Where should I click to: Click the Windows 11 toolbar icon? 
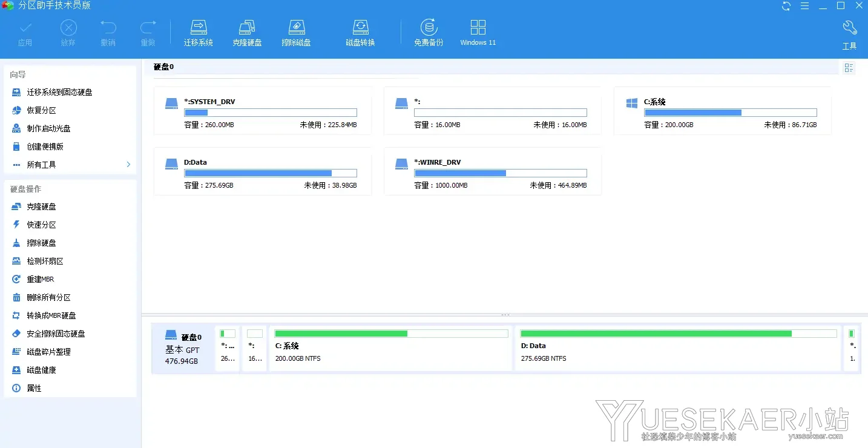(x=478, y=33)
